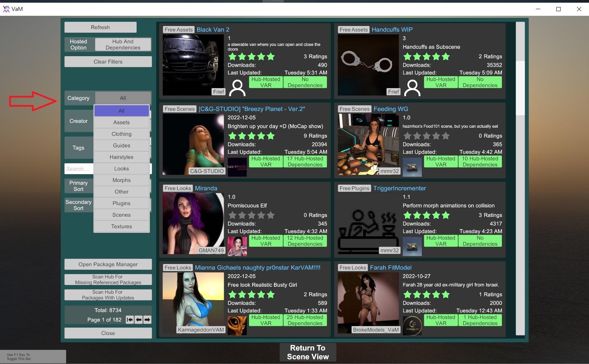Click the results list vertical scrollbar

click(520, 88)
